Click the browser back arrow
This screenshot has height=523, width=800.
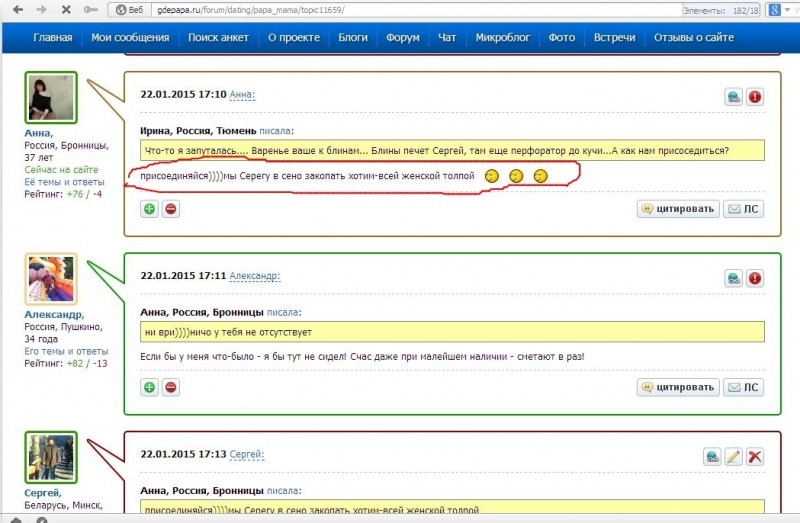(x=15, y=9)
